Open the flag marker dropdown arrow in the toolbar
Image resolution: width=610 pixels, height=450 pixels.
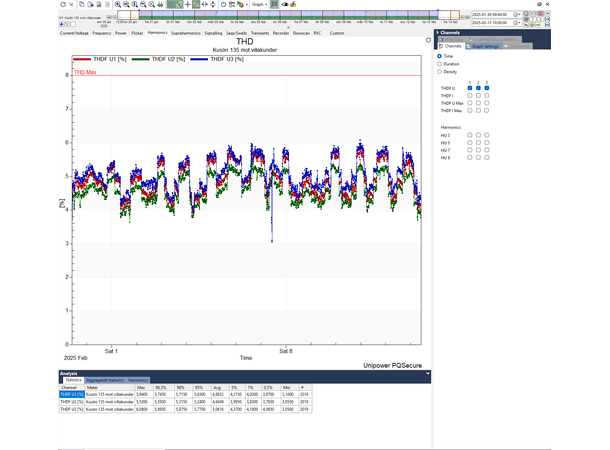[x=247, y=5]
